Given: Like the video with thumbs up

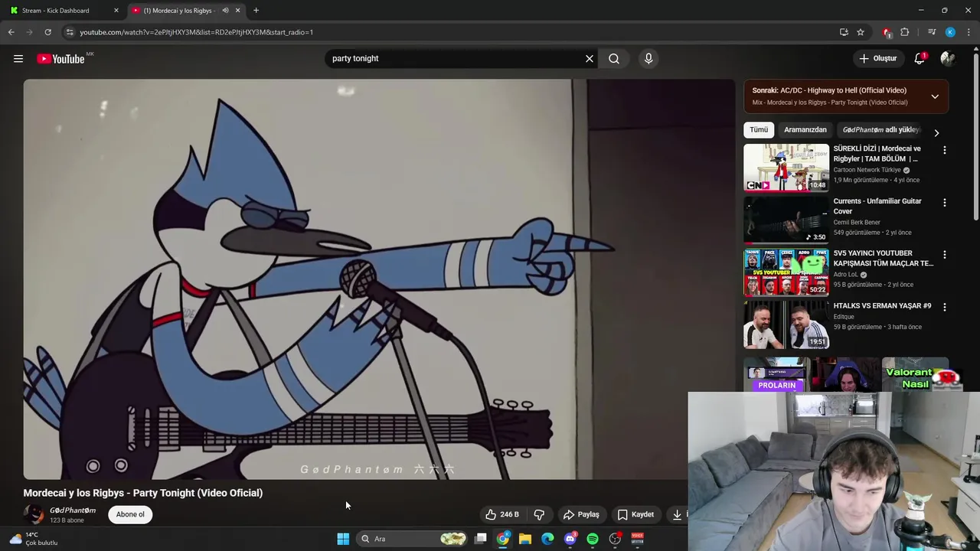Looking at the screenshot, I should point(501,514).
